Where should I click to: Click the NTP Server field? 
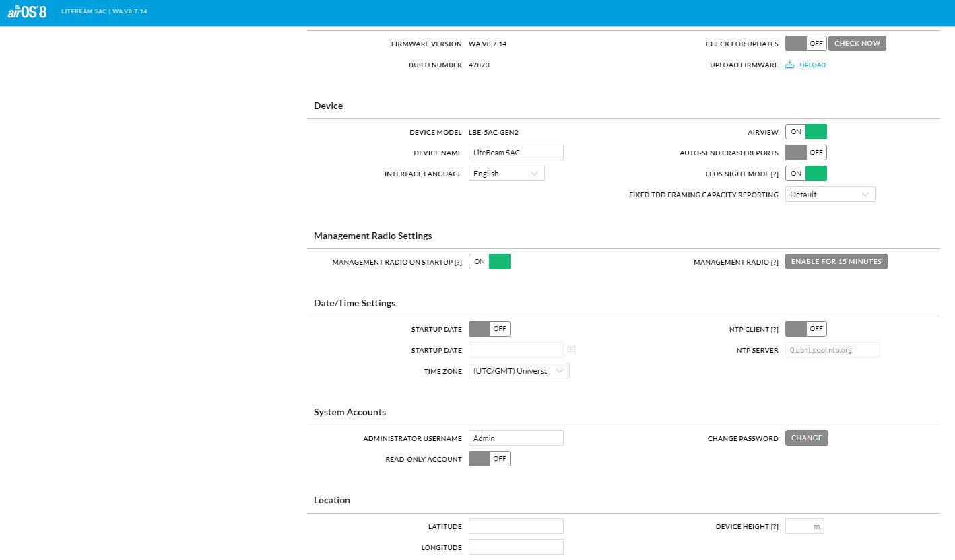[x=832, y=350]
